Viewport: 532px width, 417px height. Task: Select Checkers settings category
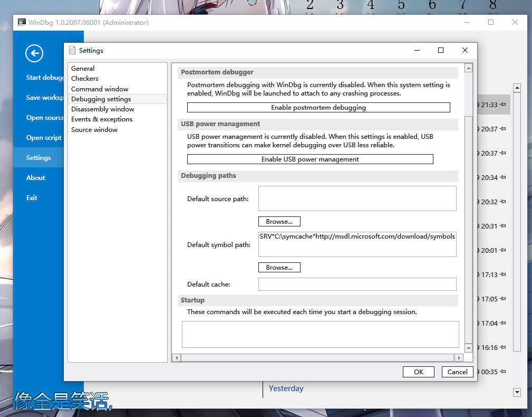[117, 79]
